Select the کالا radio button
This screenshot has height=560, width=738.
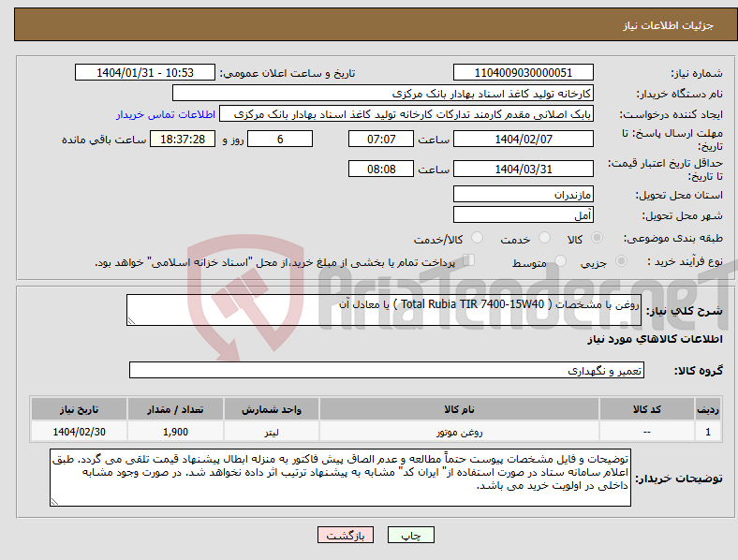tap(597, 238)
